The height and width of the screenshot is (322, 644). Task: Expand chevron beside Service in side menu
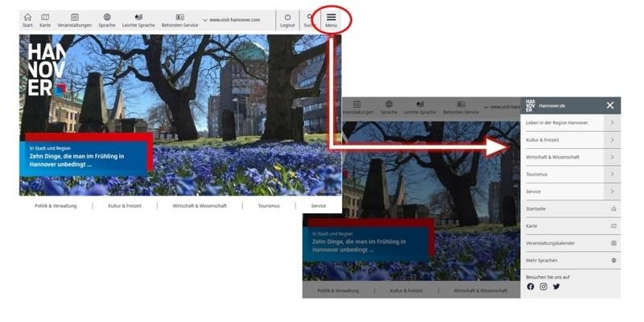coord(612,192)
